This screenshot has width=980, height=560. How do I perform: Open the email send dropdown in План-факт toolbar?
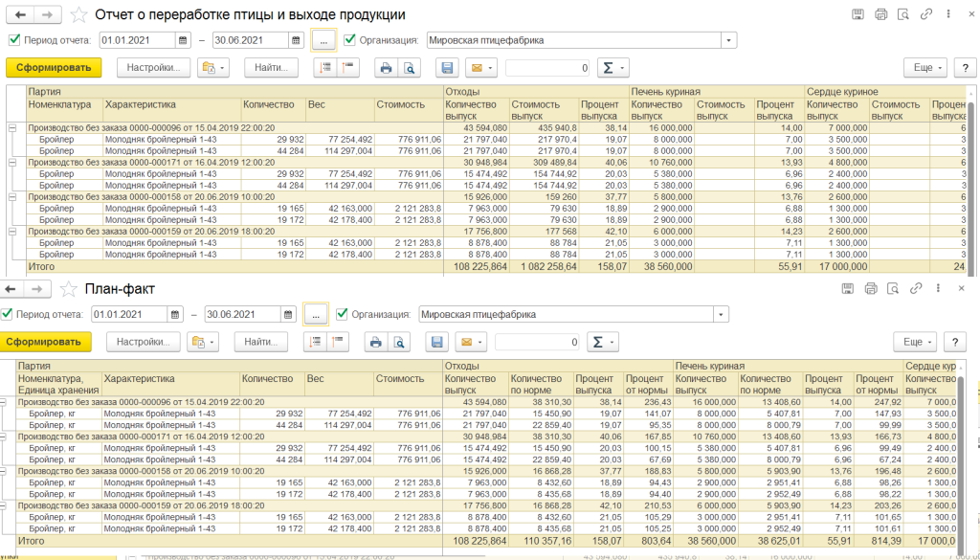(x=473, y=342)
